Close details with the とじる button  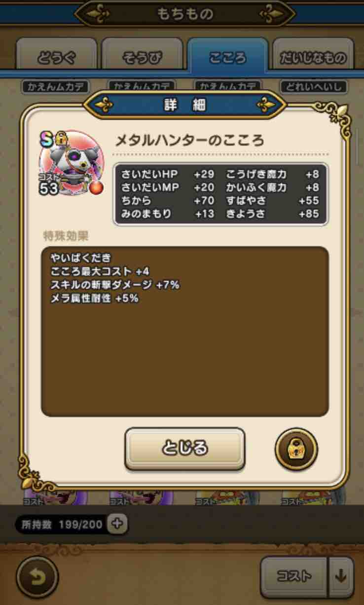point(184,449)
